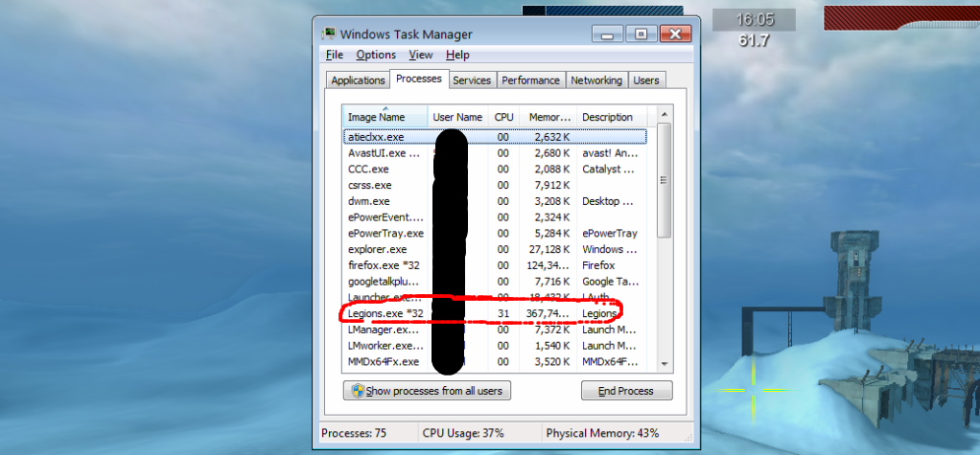
Task: Sort by Memory column header
Action: point(548,117)
